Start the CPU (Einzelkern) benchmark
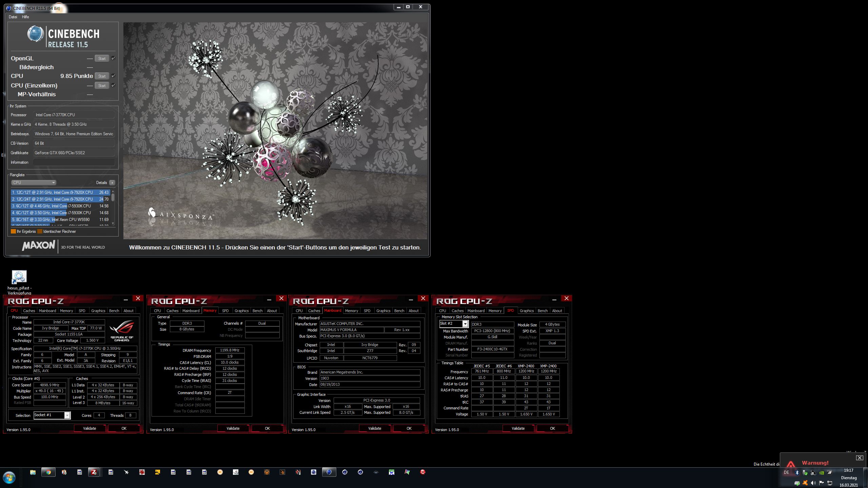The image size is (868, 488). click(102, 86)
